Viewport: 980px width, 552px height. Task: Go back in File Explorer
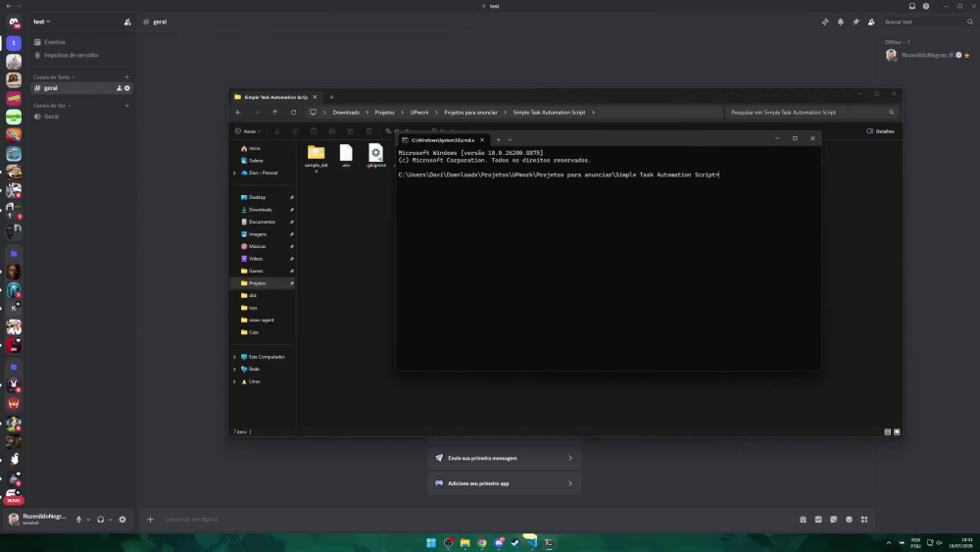238,113
